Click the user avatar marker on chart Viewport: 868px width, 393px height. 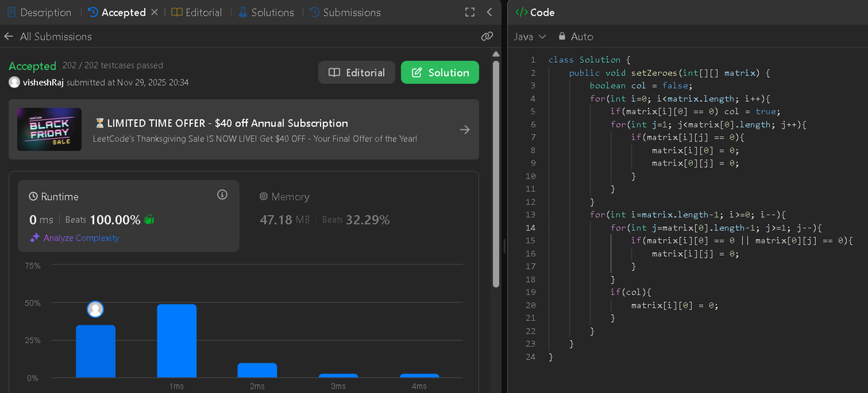(x=95, y=309)
